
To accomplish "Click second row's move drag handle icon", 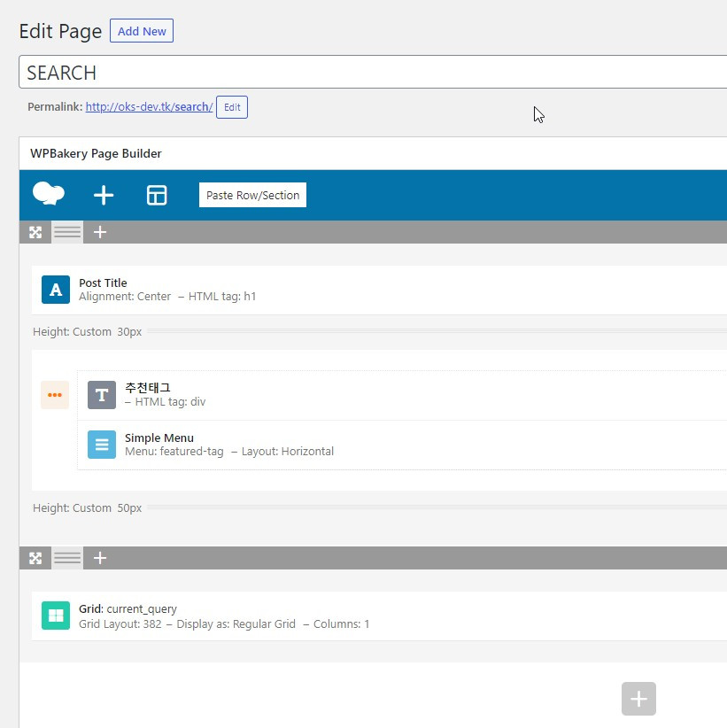I will click(x=35, y=558).
